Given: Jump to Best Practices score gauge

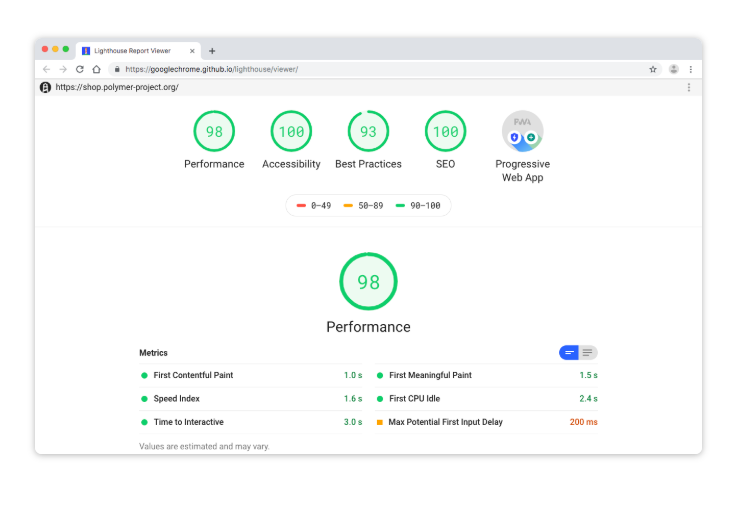Looking at the screenshot, I should [x=368, y=132].
